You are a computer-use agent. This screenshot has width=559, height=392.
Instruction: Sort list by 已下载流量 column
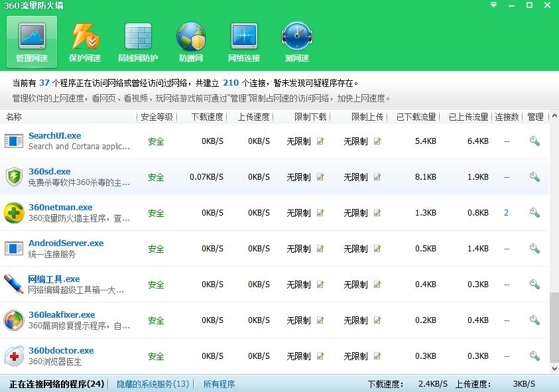[416, 117]
